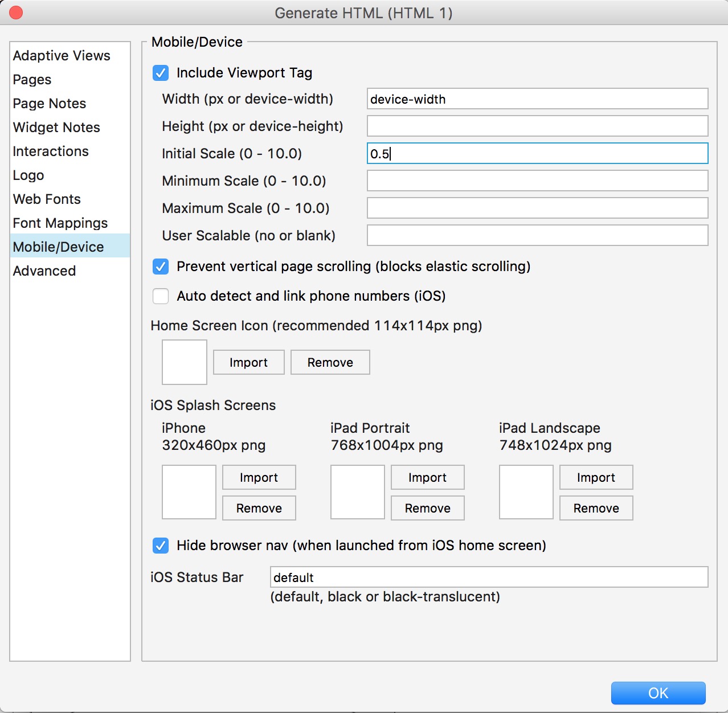Select Widget Notes in the sidebar
The image size is (728, 713).
(56, 128)
